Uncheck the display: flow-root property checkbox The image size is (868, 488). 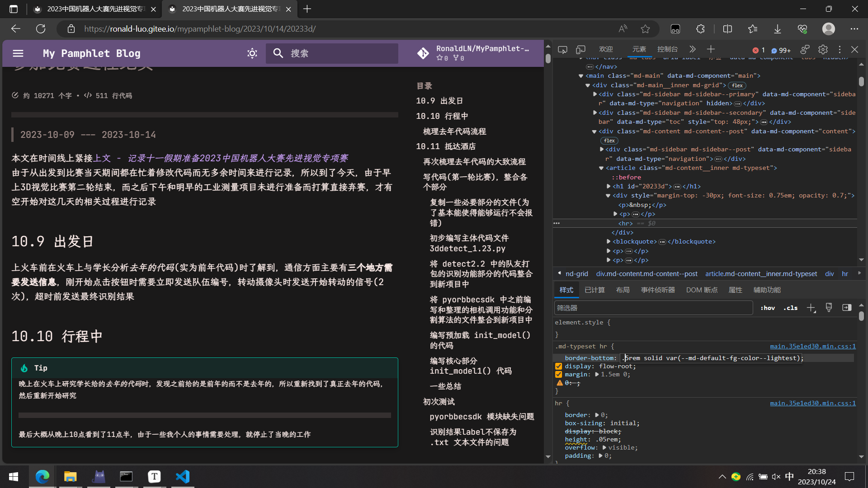pos(559,366)
